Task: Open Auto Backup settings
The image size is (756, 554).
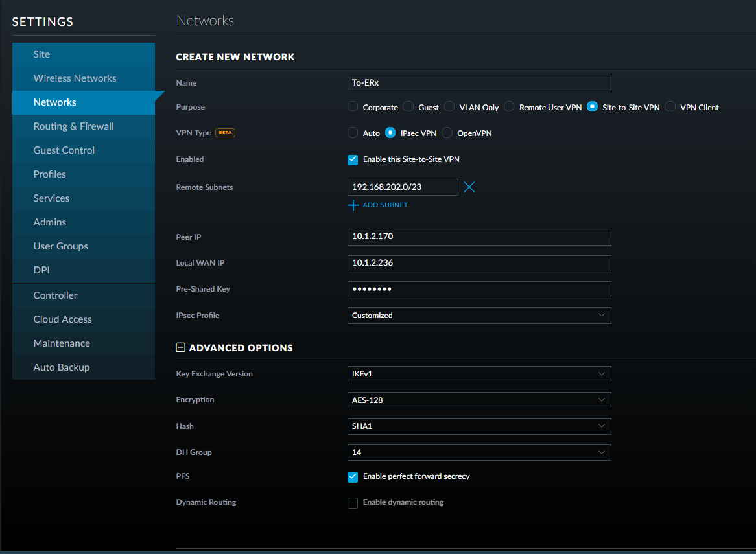Action: click(84, 367)
